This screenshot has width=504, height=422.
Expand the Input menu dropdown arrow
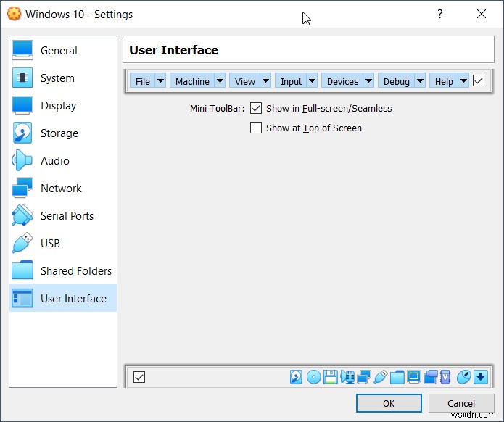(x=312, y=80)
